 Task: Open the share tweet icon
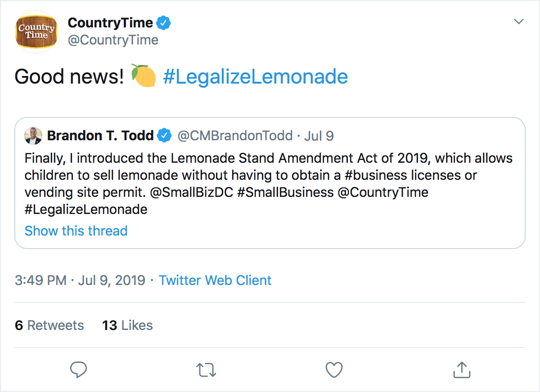[461, 370]
